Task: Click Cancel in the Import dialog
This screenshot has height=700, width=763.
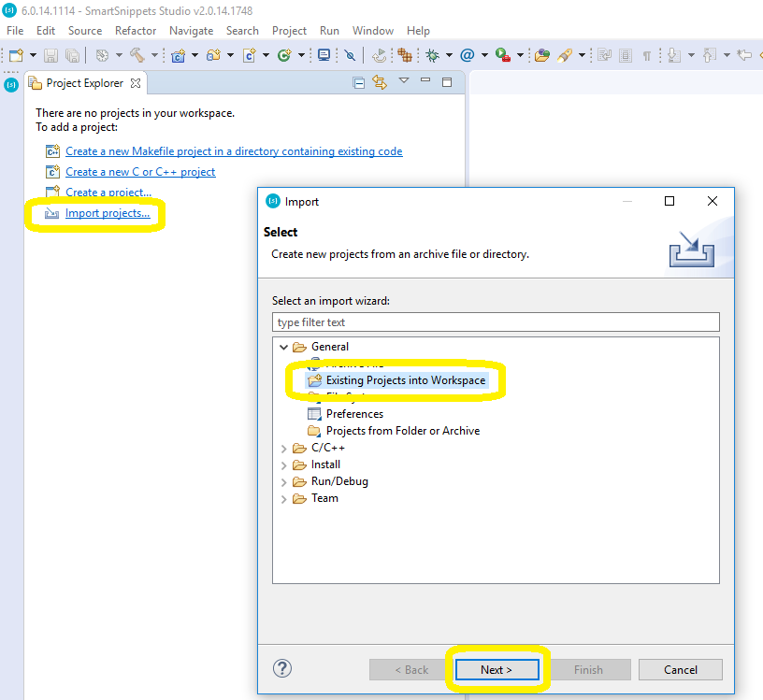Action: pos(681,670)
